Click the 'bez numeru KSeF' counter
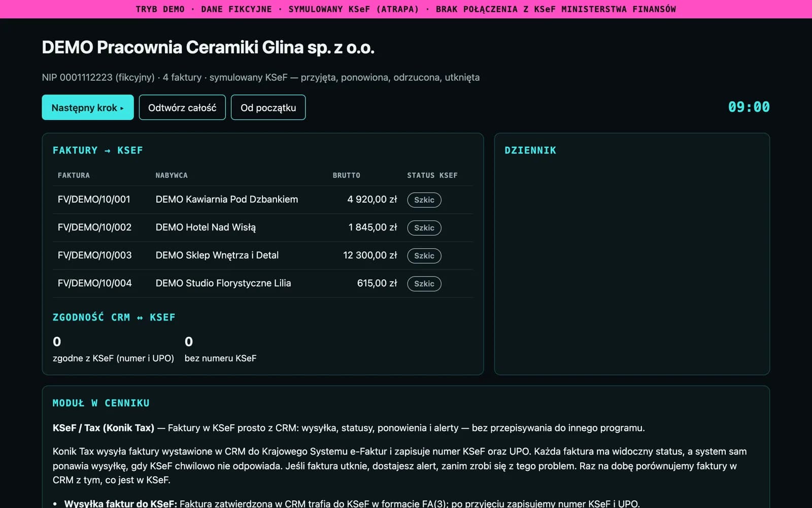This screenshot has width=812, height=508. [x=220, y=349]
